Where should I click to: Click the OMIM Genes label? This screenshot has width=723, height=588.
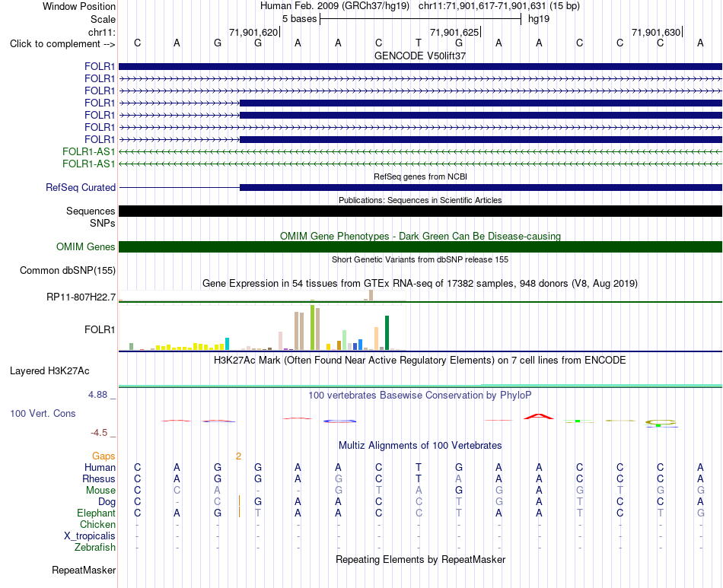pyautogui.click(x=85, y=247)
